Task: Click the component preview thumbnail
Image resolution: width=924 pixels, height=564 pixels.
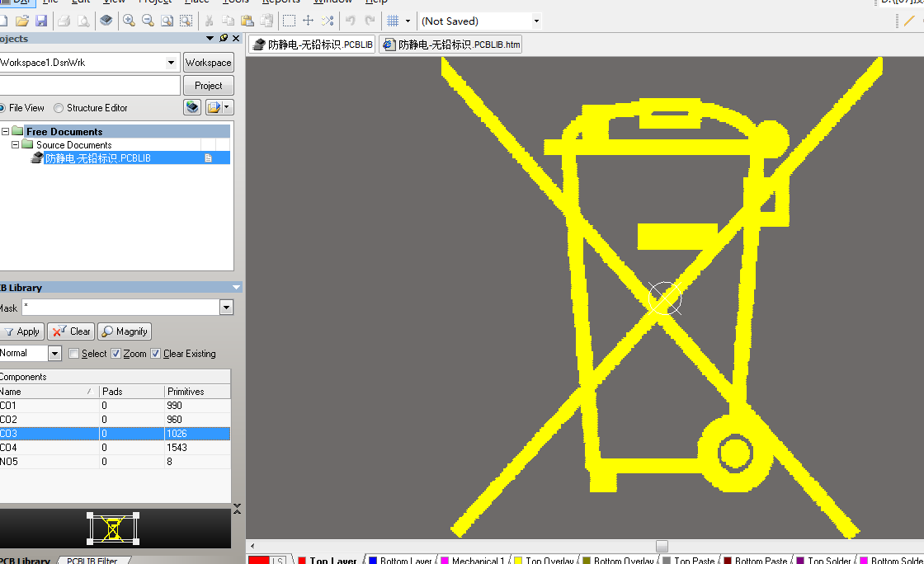Action: [x=113, y=528]
